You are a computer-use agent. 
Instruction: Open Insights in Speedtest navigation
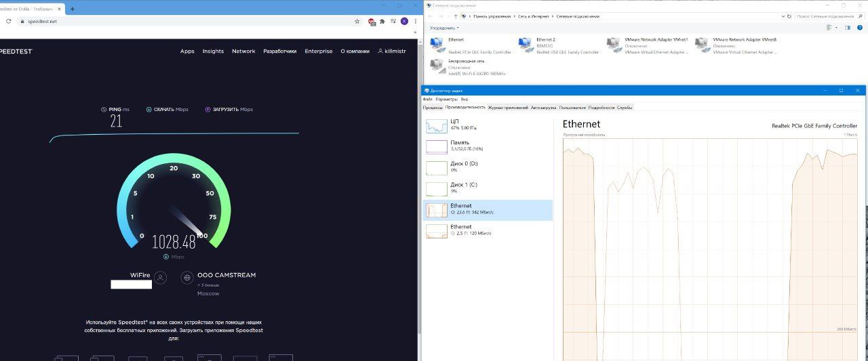click(213, 51)
